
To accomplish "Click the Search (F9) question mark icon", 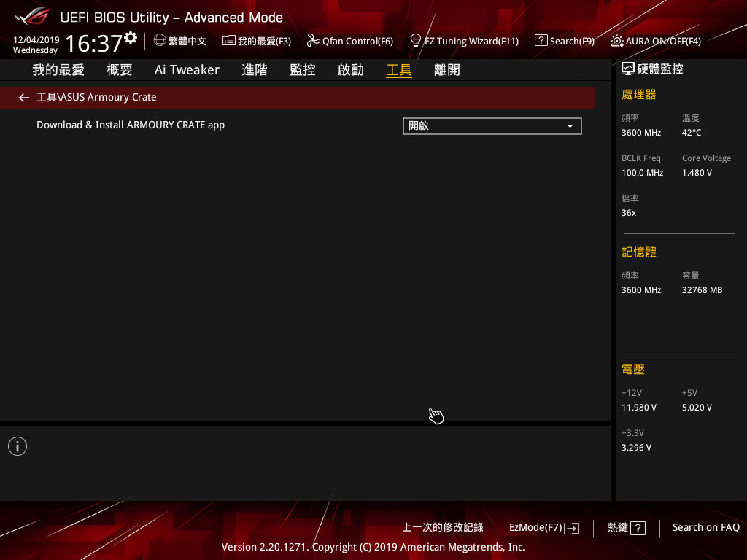I will point(541,41).
